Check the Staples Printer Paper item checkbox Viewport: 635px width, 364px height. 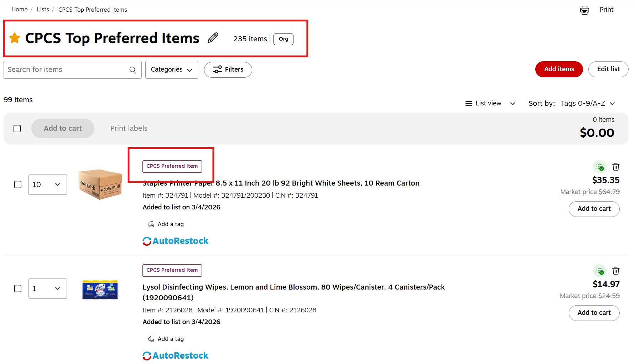[x=18, y=184]
